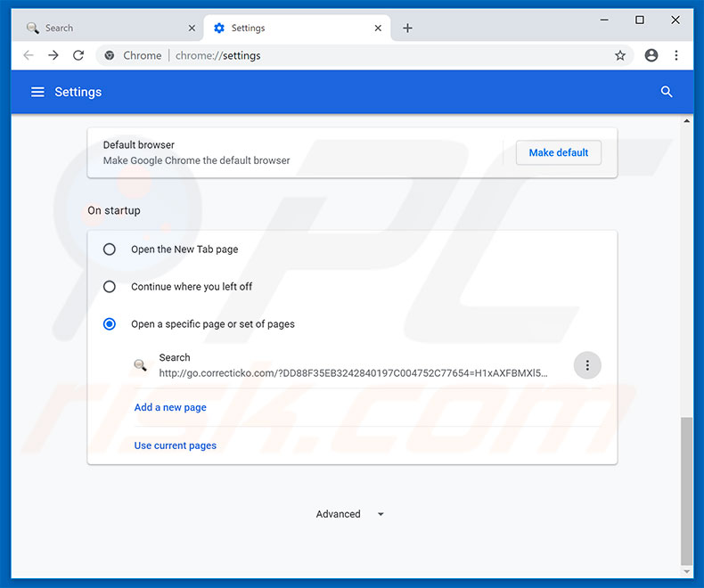Image resolution: width=704 pixels, height=588 pixels.
Task: Click the Settings tab gear icon
Action: coord(219,29)
